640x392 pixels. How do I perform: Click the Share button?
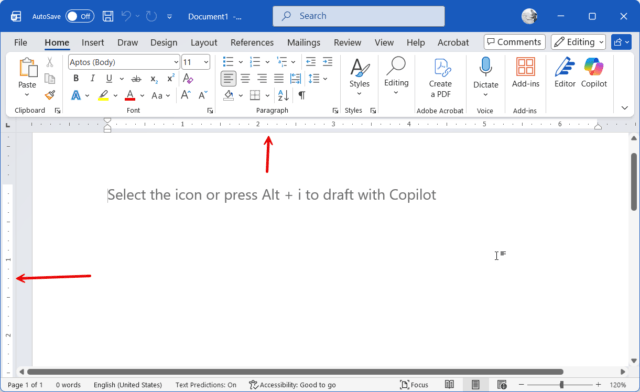click(x=621, y=42)
